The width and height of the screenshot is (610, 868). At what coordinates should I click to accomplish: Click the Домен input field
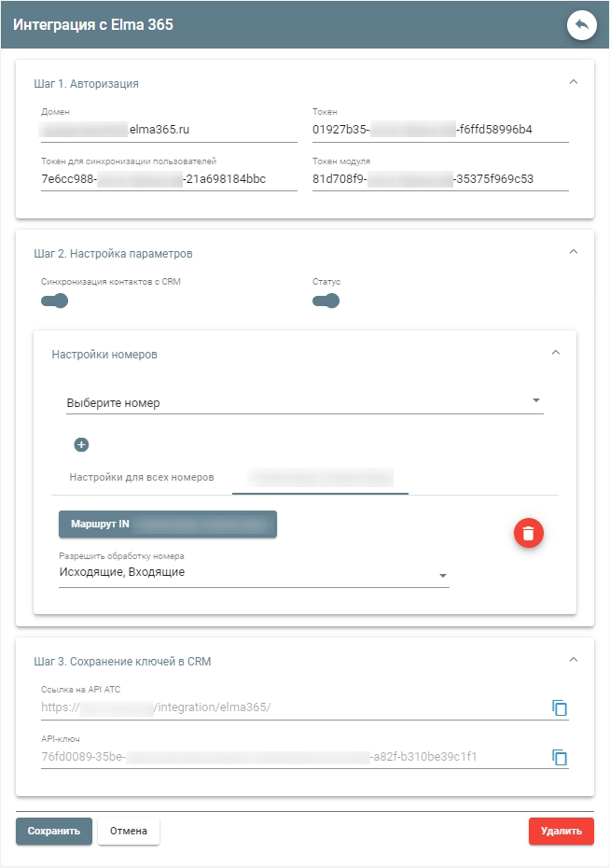(x=169, y=130)
